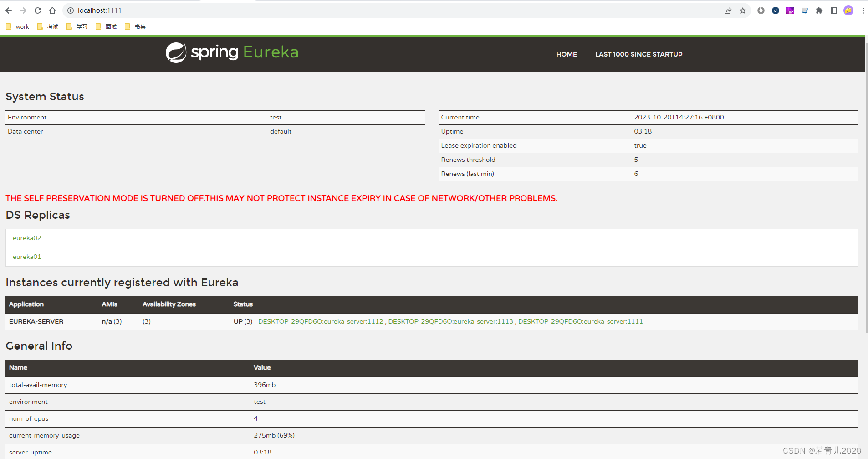Screen dimensions: 868x459
Task: Open the 面试 bookmarks folder
Action: pyautogui.click(x=106, y=27)
